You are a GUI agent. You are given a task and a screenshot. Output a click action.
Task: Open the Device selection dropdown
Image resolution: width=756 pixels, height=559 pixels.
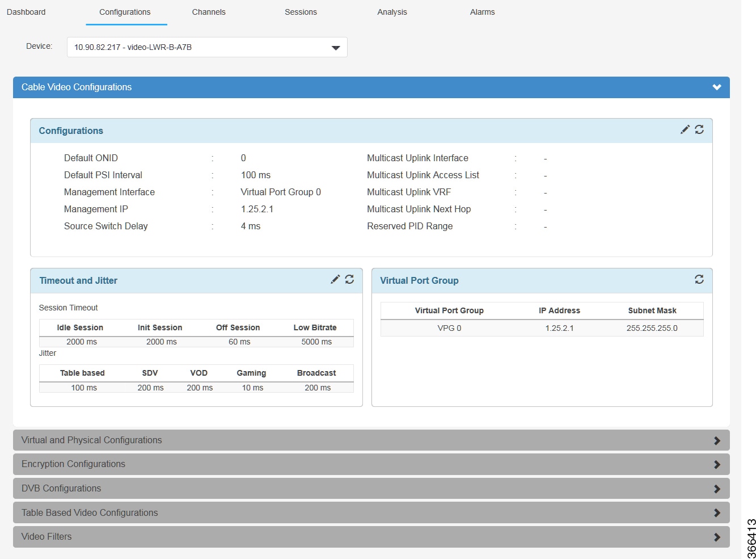click(335, 48)
